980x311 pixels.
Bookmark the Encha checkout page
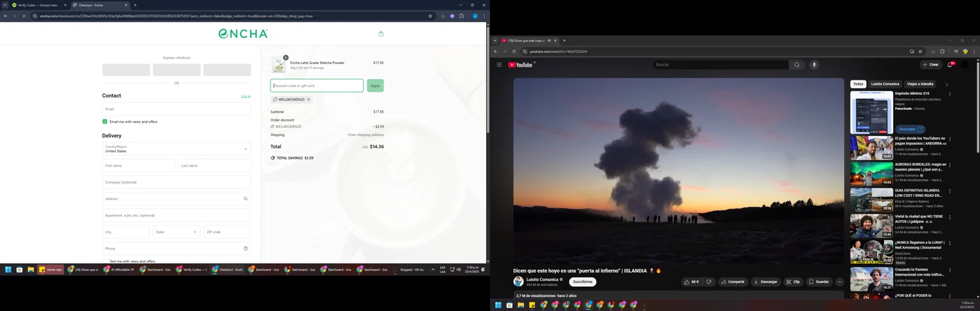430,16
